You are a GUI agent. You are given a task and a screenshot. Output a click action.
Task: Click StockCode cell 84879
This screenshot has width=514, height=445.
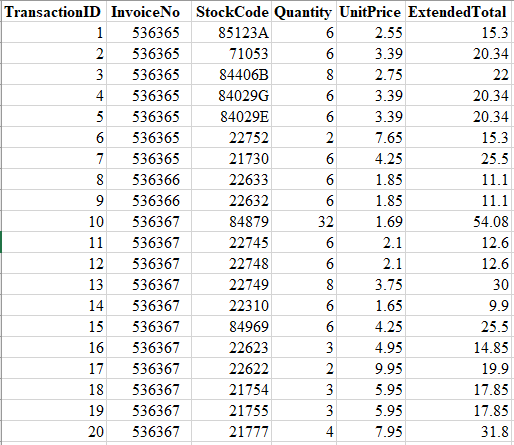pyautogui.click(x=232, y=222)
